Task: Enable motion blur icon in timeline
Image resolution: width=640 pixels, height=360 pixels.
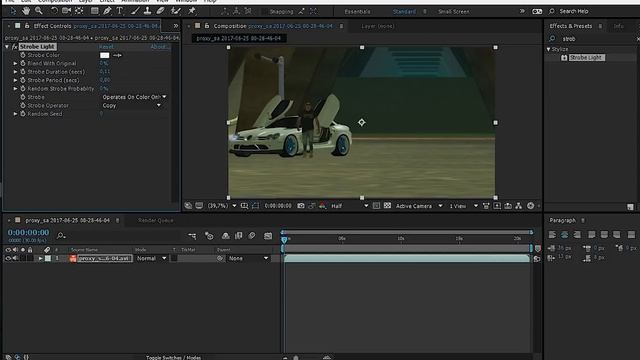Action: click(x=252, y=236)
